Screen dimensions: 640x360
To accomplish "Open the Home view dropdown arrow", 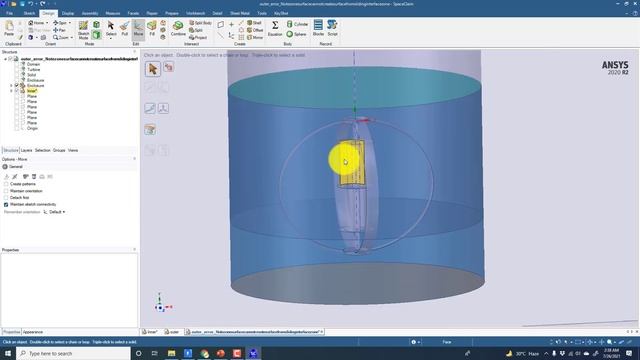I will point(47,23).
